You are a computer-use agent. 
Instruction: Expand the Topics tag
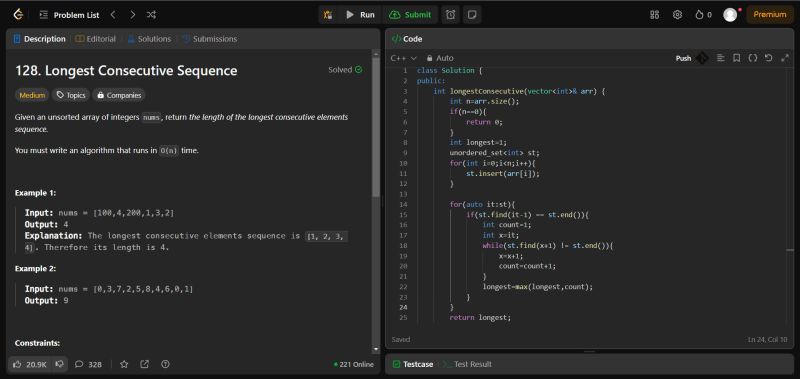(71, 95)
